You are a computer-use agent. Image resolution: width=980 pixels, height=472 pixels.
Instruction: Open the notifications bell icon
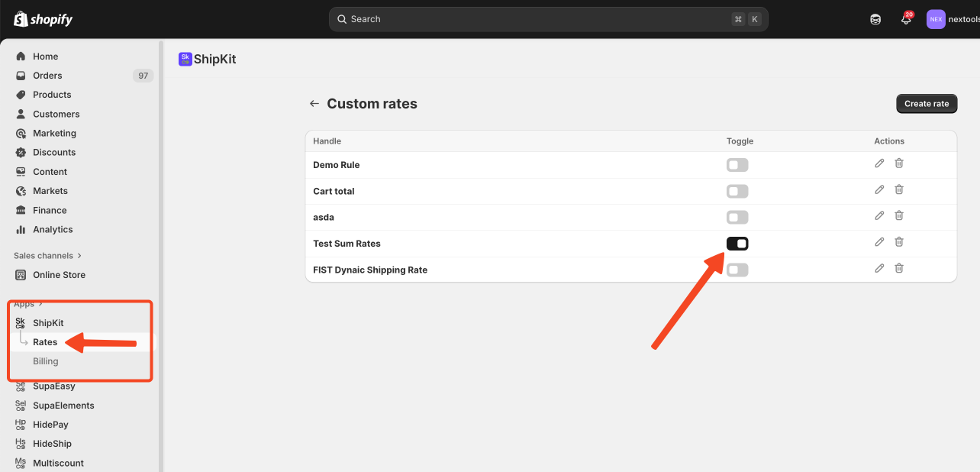[x=906, y=20]
